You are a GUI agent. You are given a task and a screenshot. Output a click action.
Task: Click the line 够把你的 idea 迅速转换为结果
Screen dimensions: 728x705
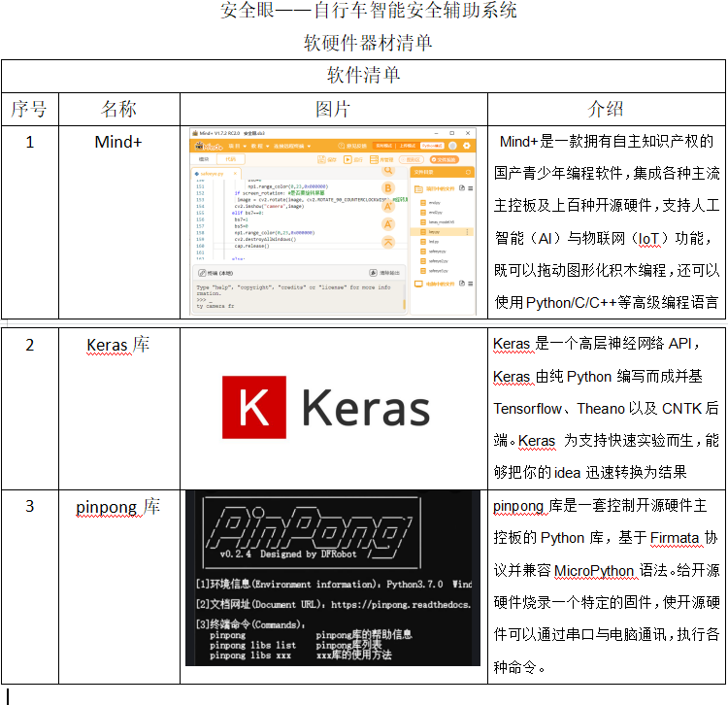590,473
